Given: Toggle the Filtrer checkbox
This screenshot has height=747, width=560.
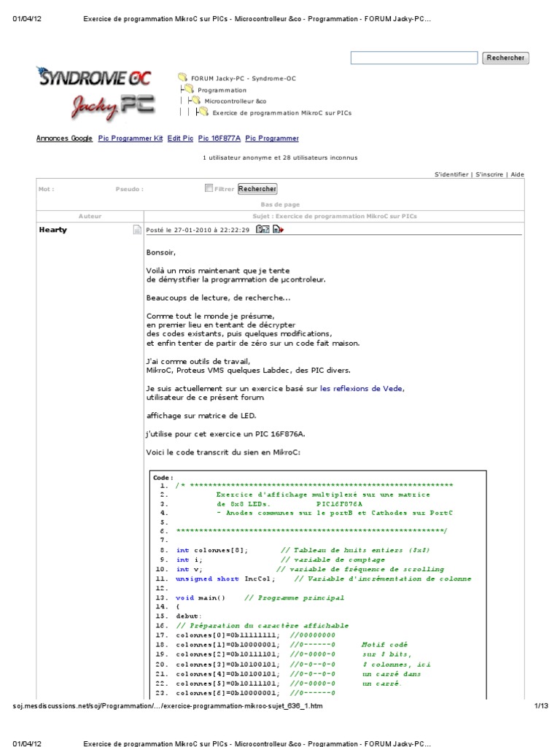Looking at the screenshot, I should tap(209, 188).
